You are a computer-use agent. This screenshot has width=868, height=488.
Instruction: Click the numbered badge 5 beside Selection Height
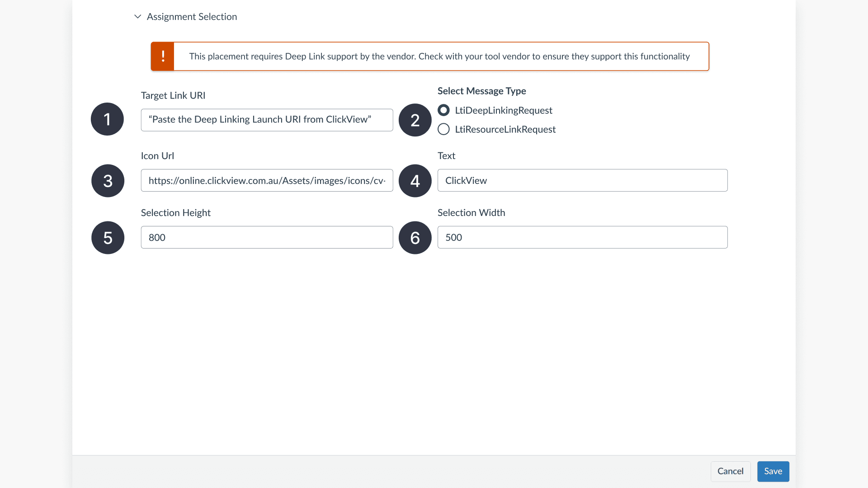[x=107, y=237]
